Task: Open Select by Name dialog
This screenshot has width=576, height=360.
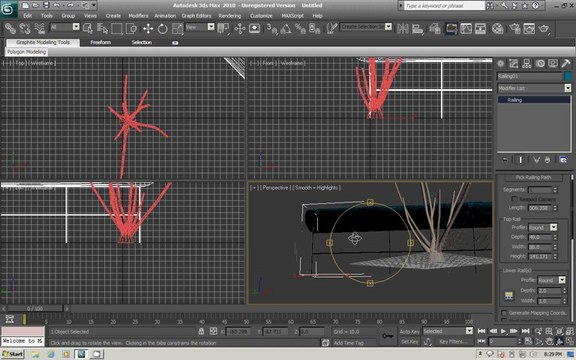Action: click(102, 28)
